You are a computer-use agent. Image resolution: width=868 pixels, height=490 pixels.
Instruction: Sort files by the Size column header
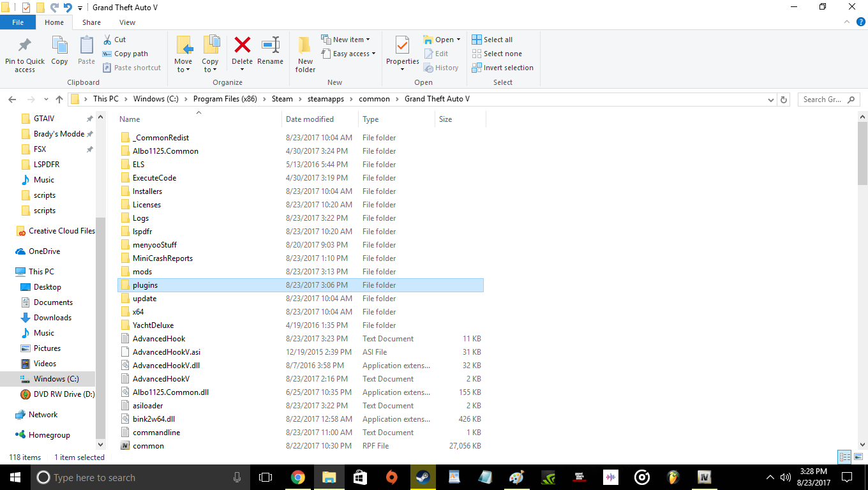pos(460,119)
